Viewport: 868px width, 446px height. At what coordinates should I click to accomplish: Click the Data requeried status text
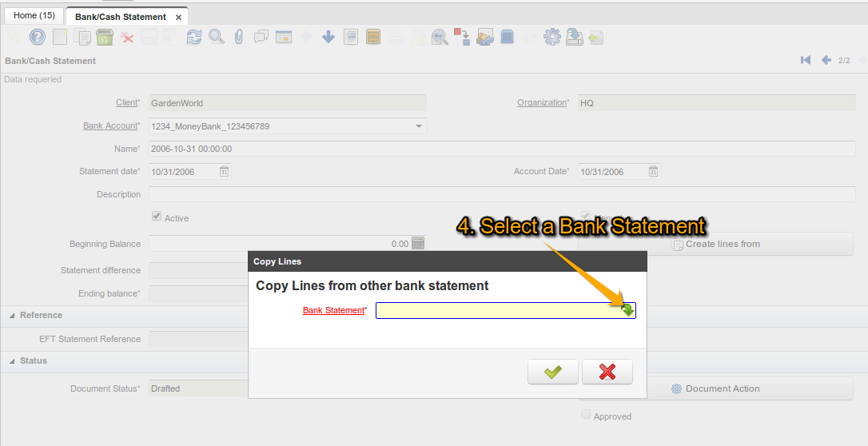(33, 79)
